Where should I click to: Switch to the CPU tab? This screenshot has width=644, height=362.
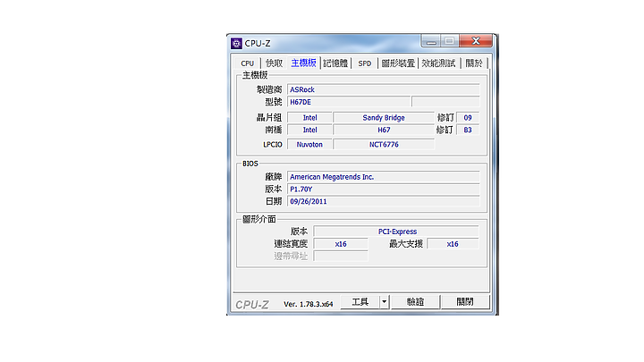[x=247, y=63]
